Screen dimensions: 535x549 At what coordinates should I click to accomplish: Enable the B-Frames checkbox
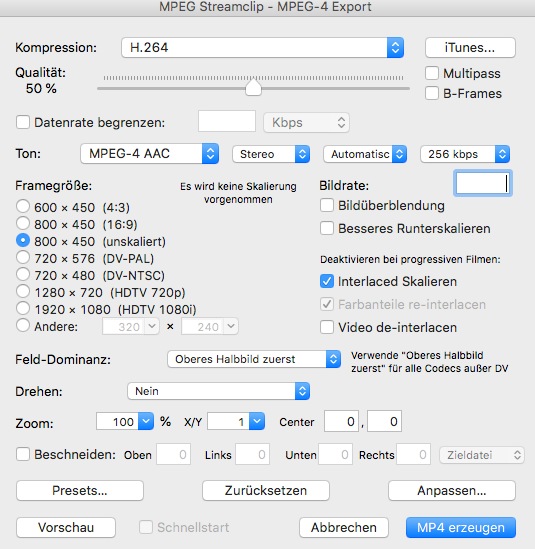tap(431, 93)
